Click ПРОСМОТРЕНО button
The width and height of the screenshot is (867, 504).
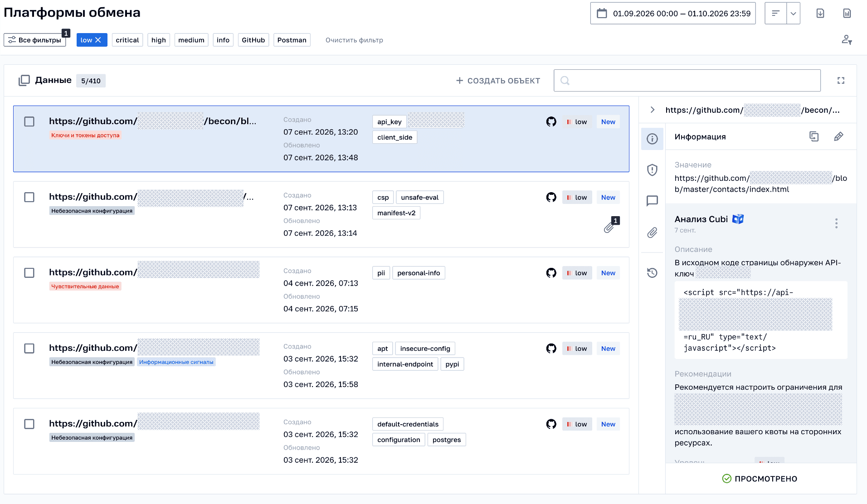(760, 479)
